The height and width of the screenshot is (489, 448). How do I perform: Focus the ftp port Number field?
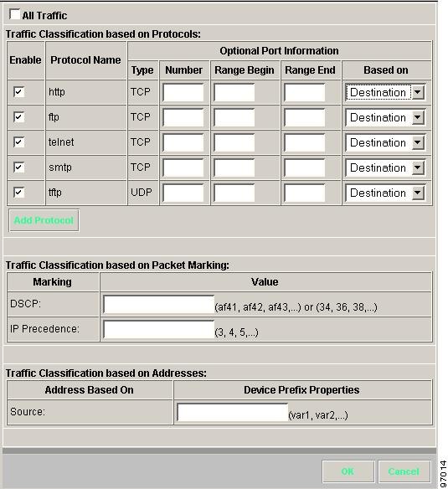(183, 117)
